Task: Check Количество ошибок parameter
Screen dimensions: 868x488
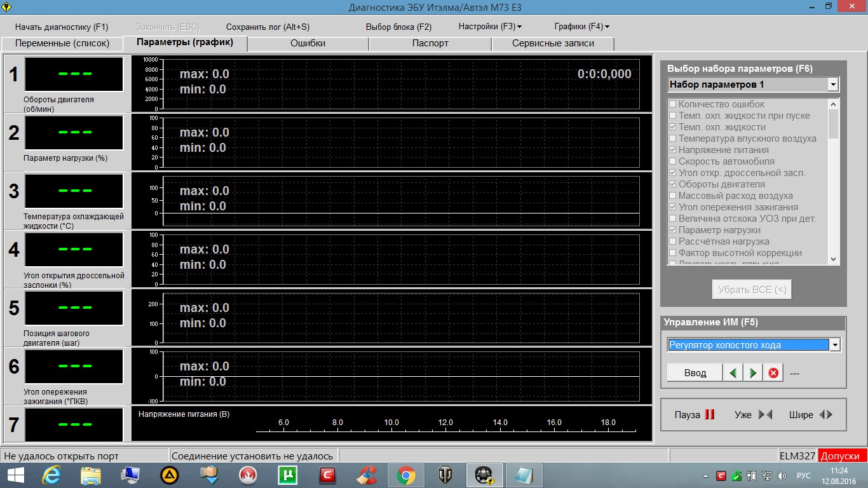Action: [x=673, y=104]
